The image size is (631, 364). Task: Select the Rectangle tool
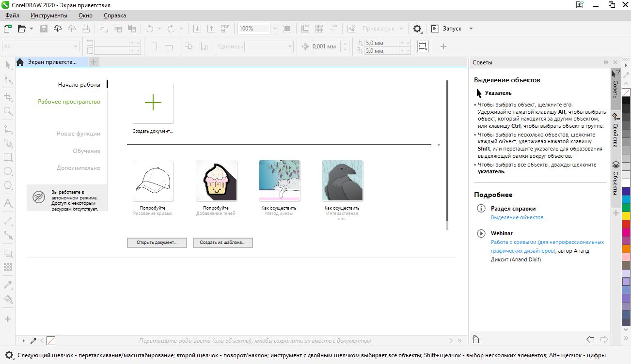tap(8, 157)
